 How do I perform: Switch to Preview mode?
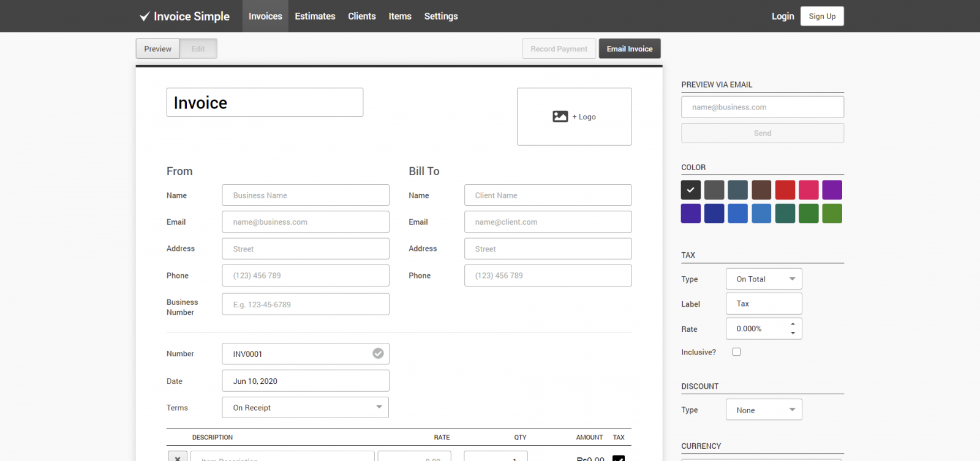point(157,48)
